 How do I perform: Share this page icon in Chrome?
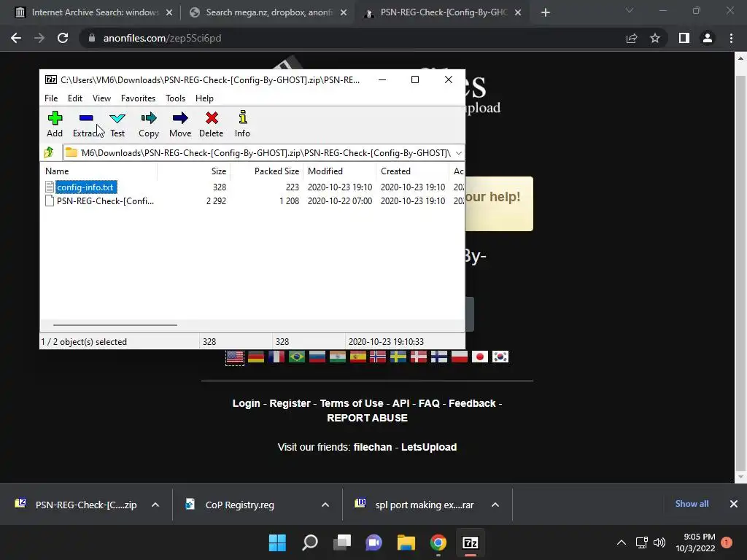[632, 38]
